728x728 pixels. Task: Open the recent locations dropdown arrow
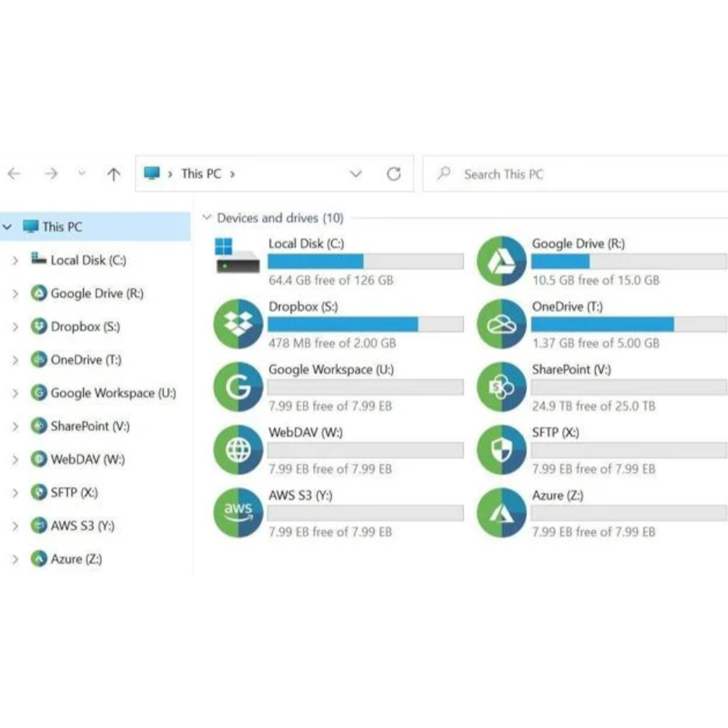click(82, 173)
